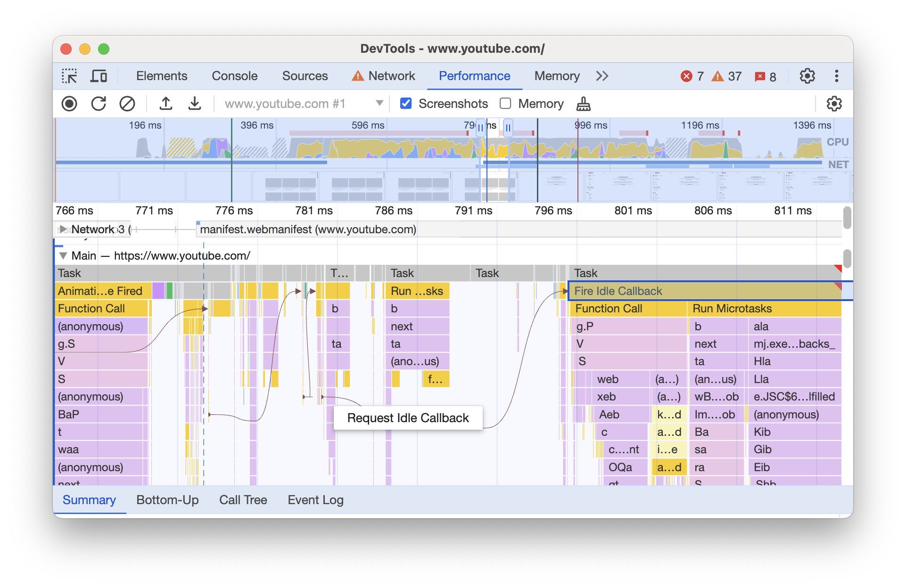Select the Performance tab
The width and height of the screenshot is (906, 588).
476,74
